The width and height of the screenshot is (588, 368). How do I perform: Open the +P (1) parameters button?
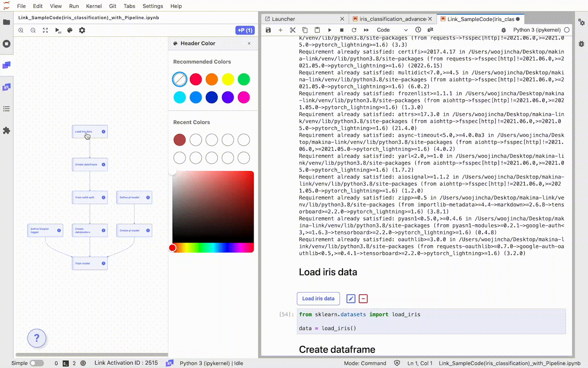tap(245, 30)
